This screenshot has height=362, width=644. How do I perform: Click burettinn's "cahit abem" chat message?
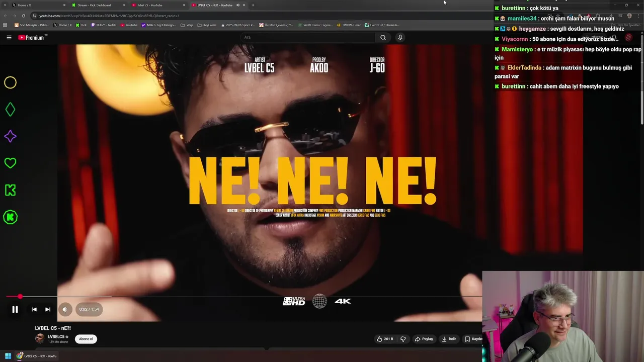(x=575, y=86)
